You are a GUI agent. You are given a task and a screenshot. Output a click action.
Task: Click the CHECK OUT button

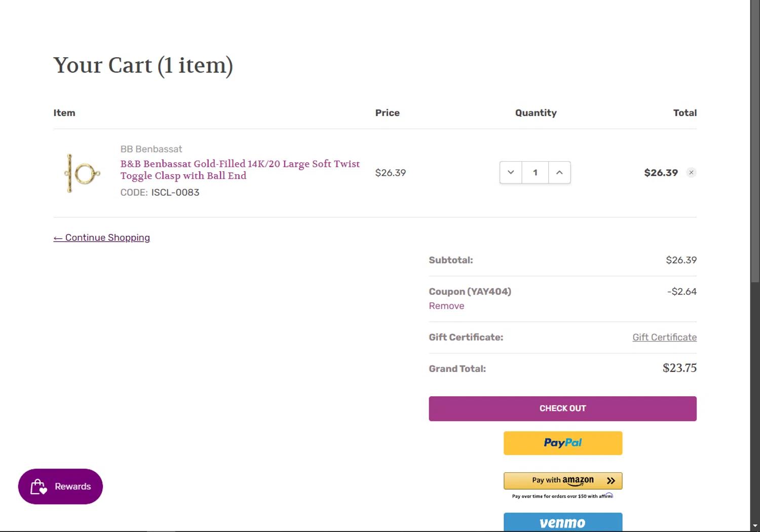[x=562, y=408]
